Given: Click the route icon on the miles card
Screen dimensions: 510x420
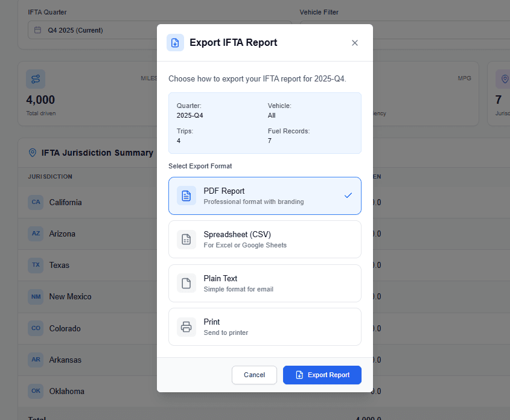Looking at the screenshot, I should coord(36,79).
